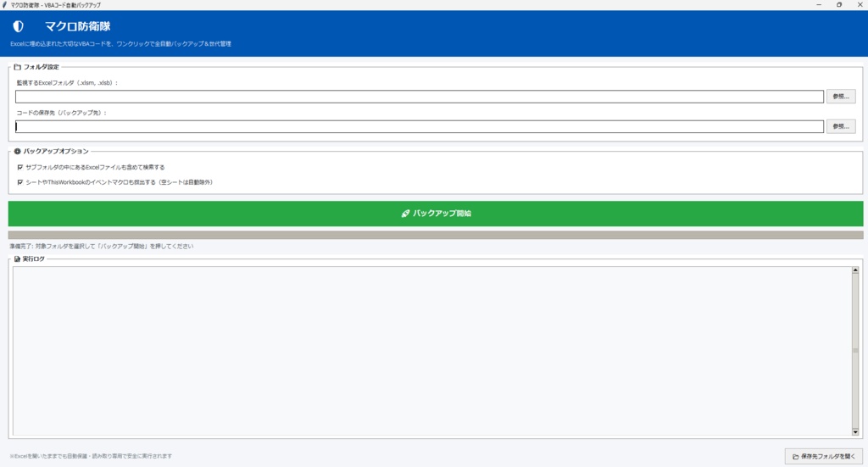The width and height of the screenshot is (868, 467).
Task: Click the バックアップオプション section heading
Action: pyautogui.click(x=56, y=151)
